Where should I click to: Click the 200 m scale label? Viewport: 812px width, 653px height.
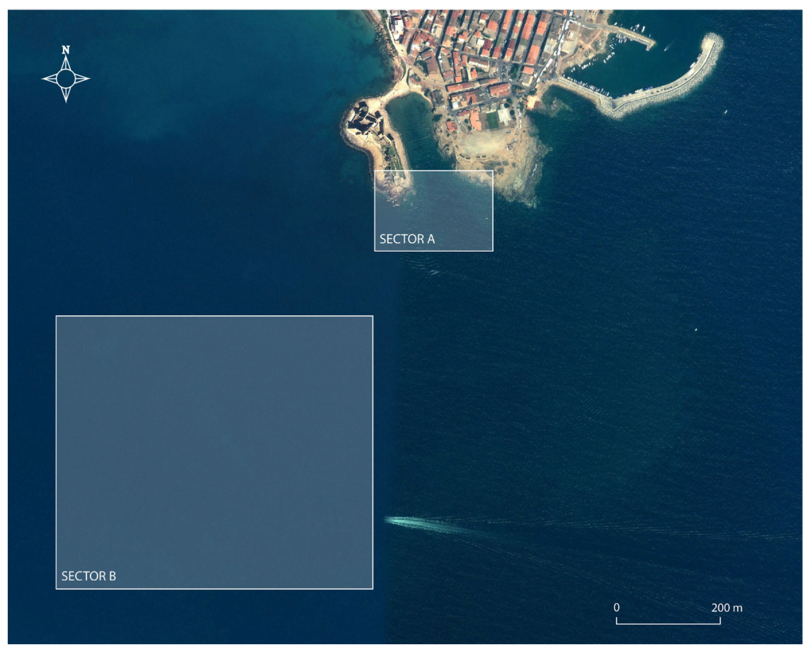click(x=727, y=608)
